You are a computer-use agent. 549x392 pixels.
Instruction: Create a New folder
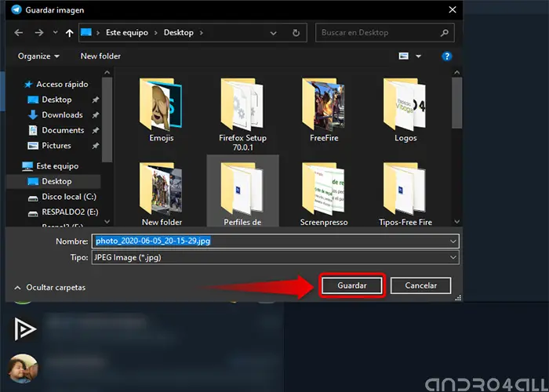[100, 56]
